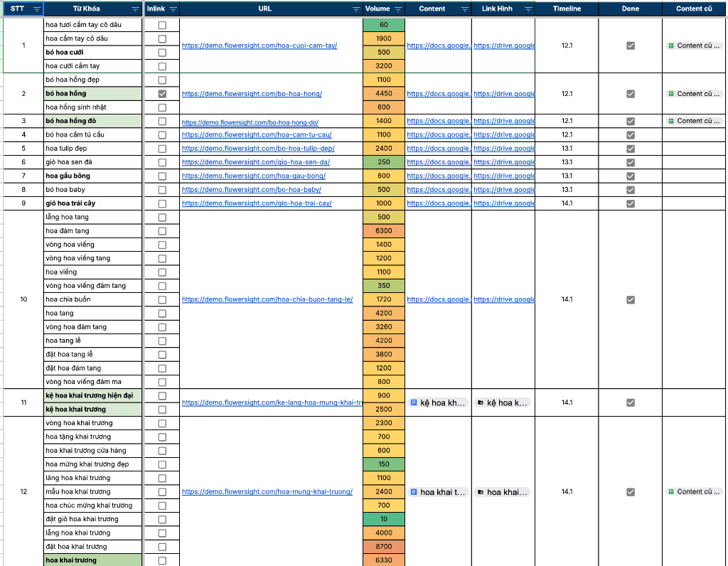This screenshot has width=728, height=566.
Task: Select green volume cell 10
Action: 384,519
